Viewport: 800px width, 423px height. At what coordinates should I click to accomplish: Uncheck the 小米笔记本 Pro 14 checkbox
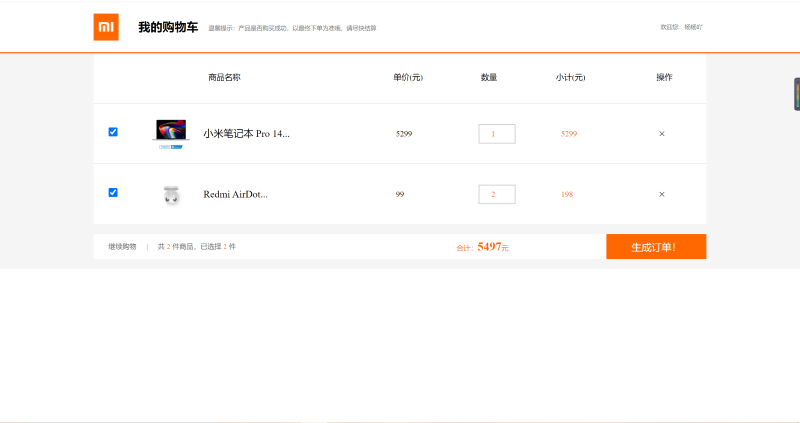point(113,132)
